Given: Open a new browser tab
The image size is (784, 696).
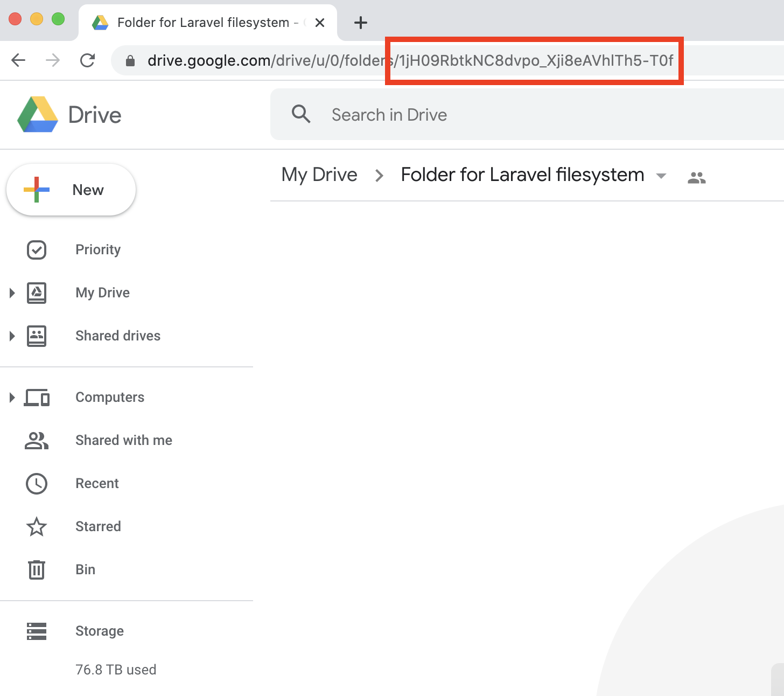Looking at the screenshot, I should 360,23.
